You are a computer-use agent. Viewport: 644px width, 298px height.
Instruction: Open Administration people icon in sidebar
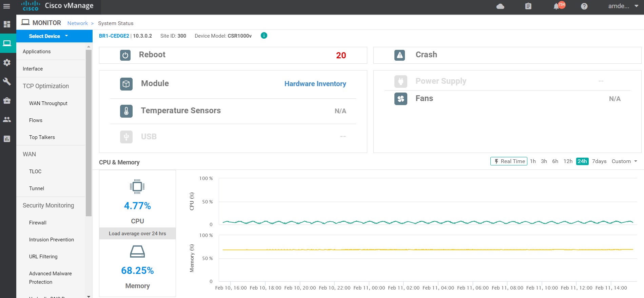7,119
